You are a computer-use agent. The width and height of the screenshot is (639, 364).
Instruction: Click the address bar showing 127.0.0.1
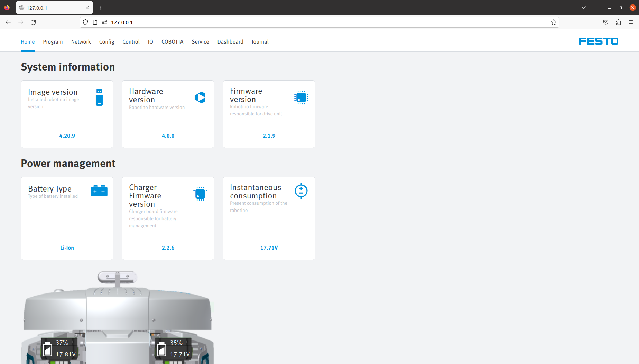point(311,22)
